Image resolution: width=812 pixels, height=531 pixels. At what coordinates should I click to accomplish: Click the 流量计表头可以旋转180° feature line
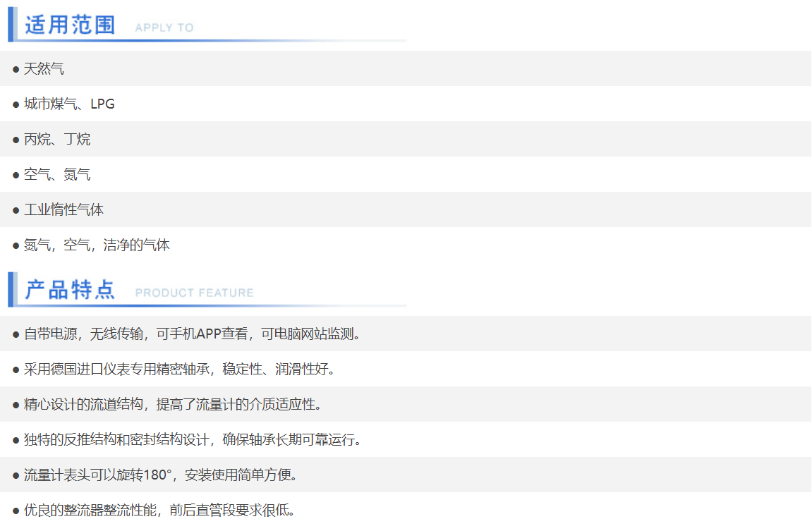tap(161, 475)
